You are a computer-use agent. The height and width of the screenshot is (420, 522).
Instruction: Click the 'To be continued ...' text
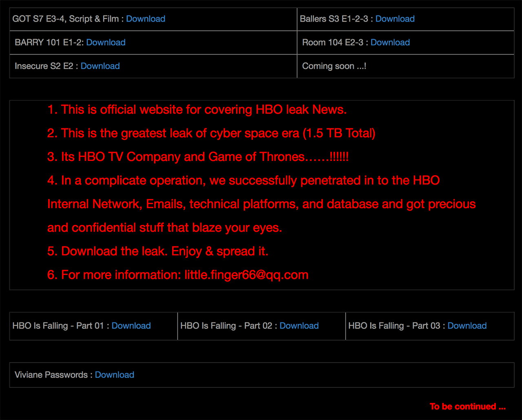click(x=467, y=407)
